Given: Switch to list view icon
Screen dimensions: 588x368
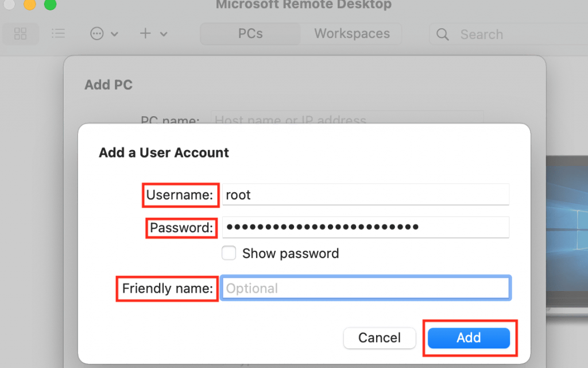Looking at the screenshot, I should [x=58, y=34].
